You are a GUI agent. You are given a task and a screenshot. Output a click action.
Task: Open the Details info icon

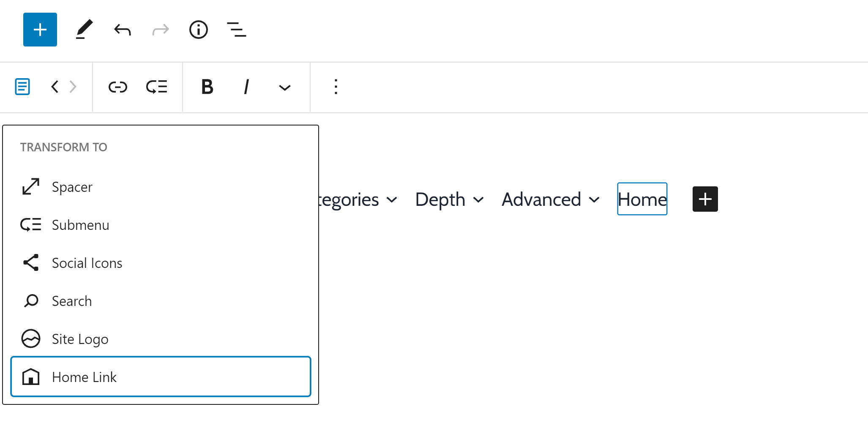point(199,30)
